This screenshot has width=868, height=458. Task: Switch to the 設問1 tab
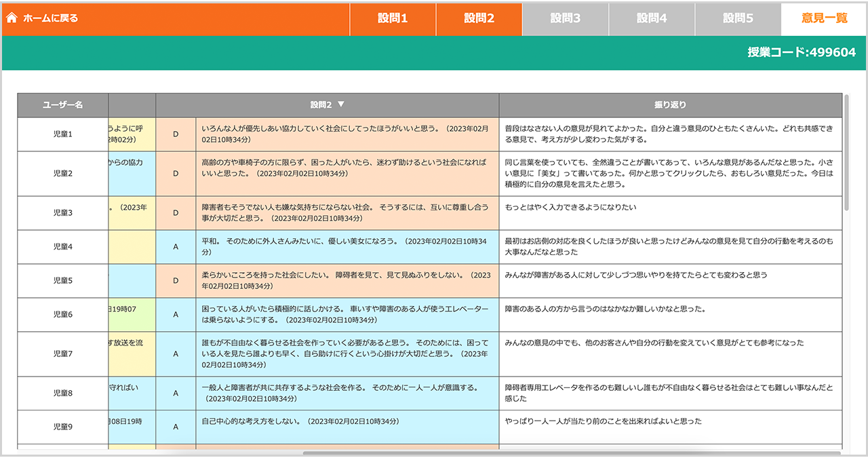point(393,19)
